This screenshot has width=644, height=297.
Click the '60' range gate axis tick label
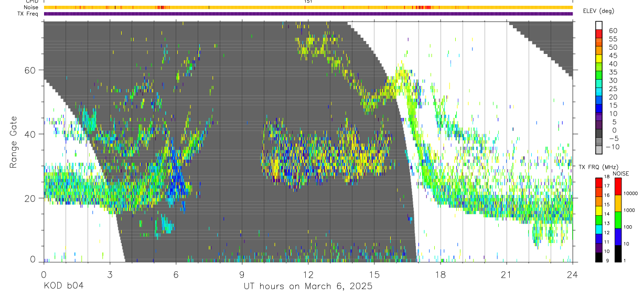(x=30, y=70)
